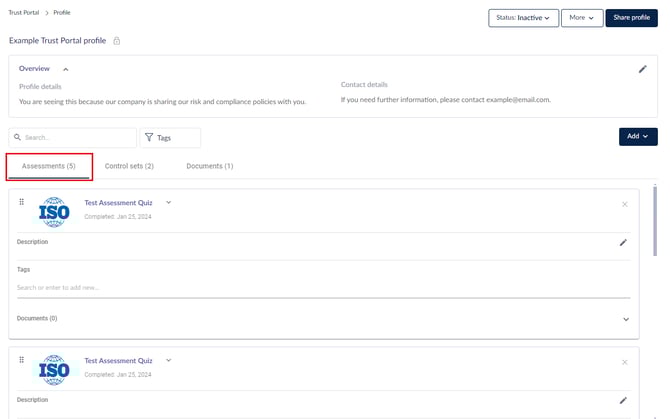This screenshot has height=419, width=670.
Task: Open the More dropdown menu
Action: [581, 18]
